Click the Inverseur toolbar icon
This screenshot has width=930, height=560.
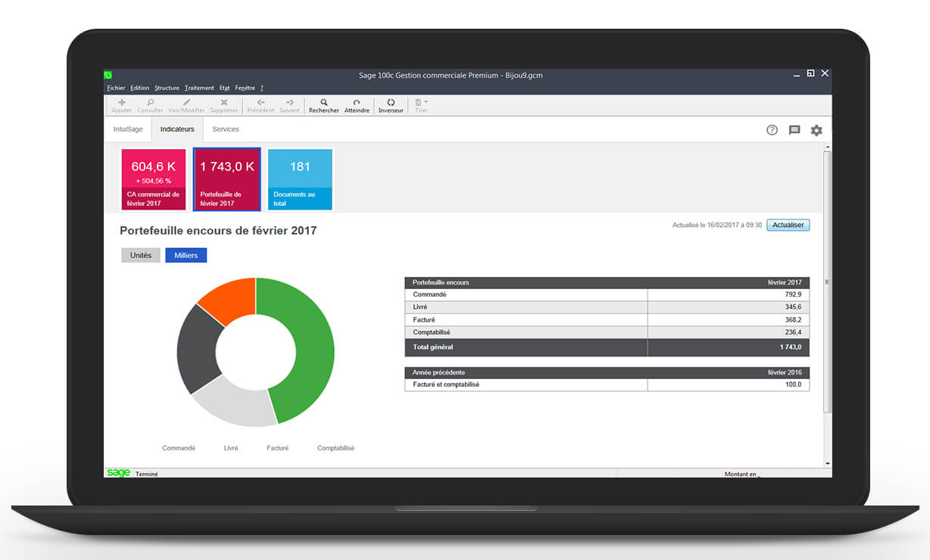coord(391,102)
